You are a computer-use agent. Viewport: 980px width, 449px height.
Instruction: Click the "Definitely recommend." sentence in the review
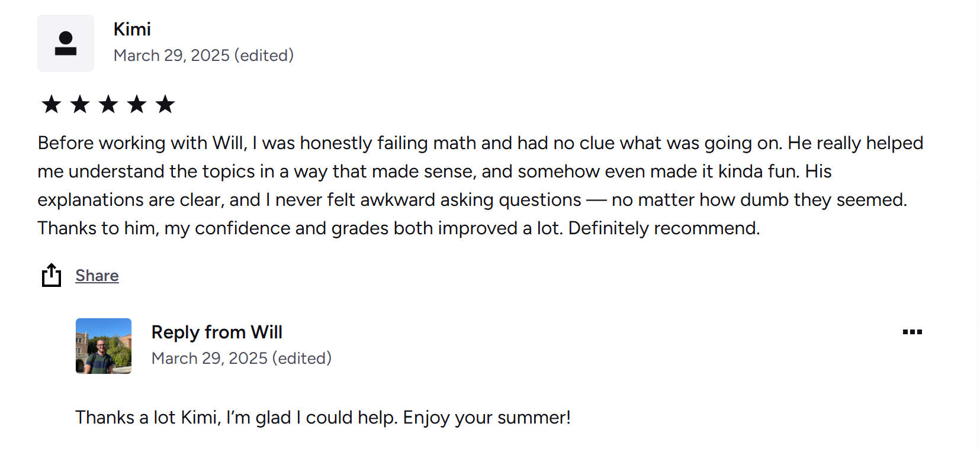pyautogui.click(x=664, y=228)
